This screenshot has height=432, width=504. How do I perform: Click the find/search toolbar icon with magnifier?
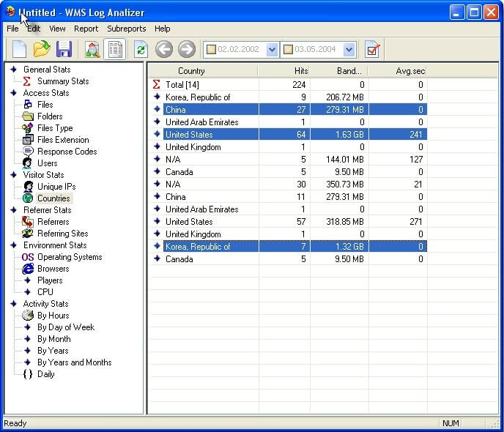[x=92, y=50]
